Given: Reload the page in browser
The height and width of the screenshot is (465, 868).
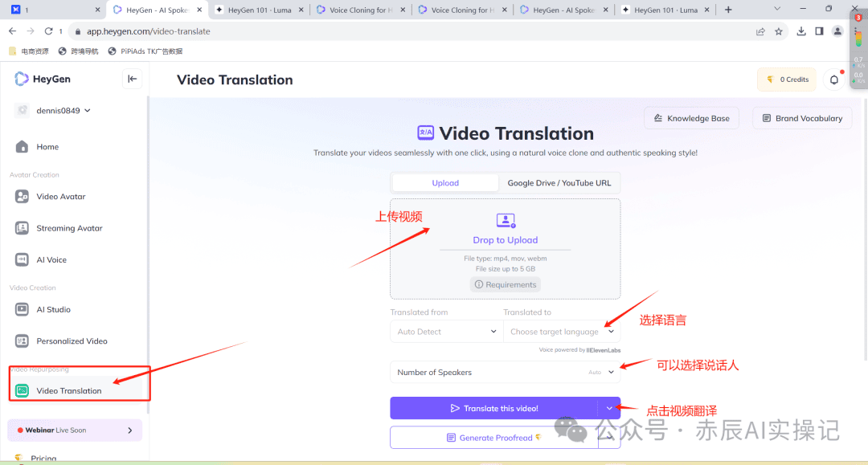Looking at the screenshot, I should click(x=49, y=31).
